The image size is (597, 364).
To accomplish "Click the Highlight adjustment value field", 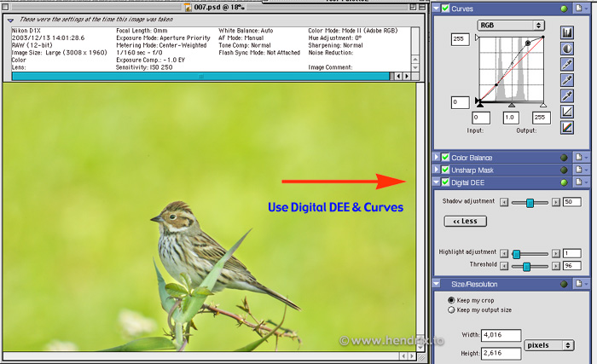I will tap(572, 253).
